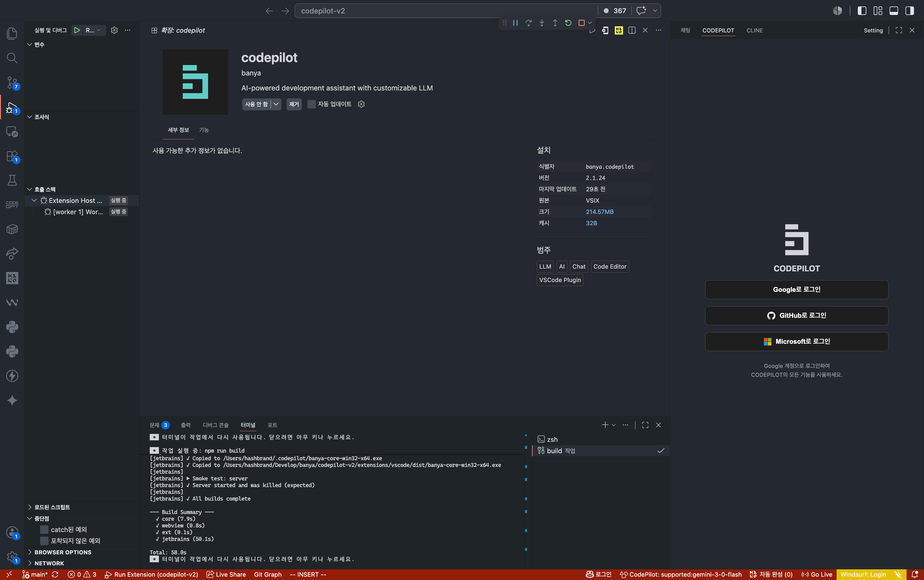Switch to the CLINE tab

[x=754, y=30]
